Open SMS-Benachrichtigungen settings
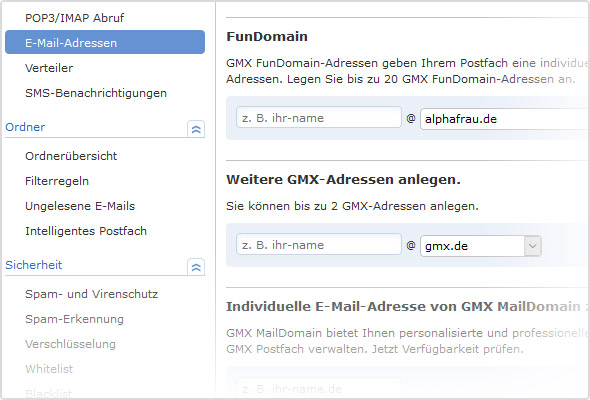 coord(96,93)
